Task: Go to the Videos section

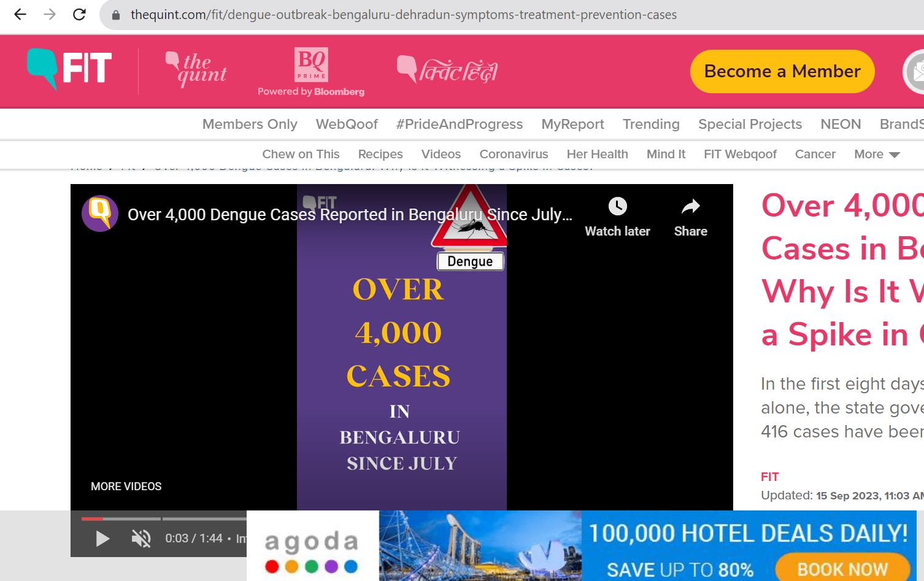Action: tap(441, 154)
